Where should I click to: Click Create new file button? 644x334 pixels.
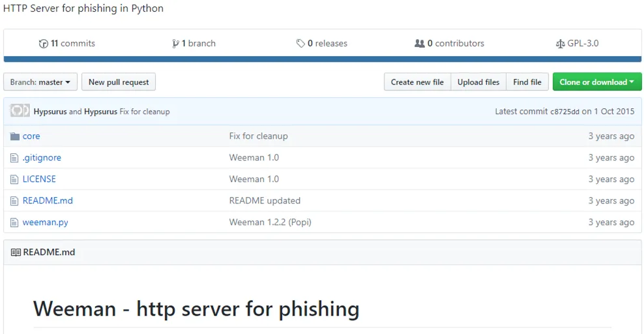coord(417,82)
